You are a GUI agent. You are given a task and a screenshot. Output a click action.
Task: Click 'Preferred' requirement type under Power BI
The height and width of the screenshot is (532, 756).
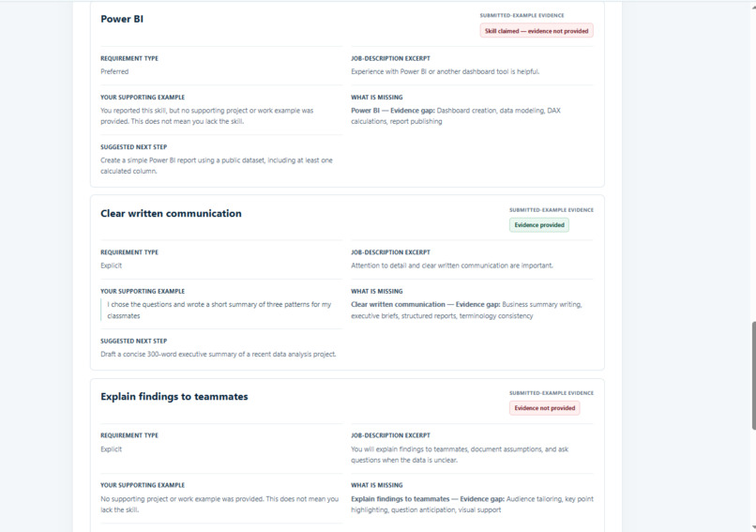coord(114,71)
